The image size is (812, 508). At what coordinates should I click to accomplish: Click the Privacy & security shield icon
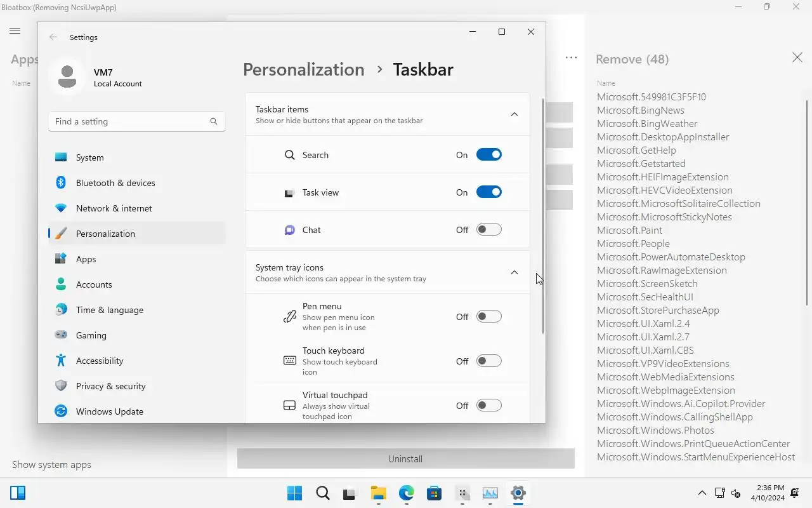point(61,386)
